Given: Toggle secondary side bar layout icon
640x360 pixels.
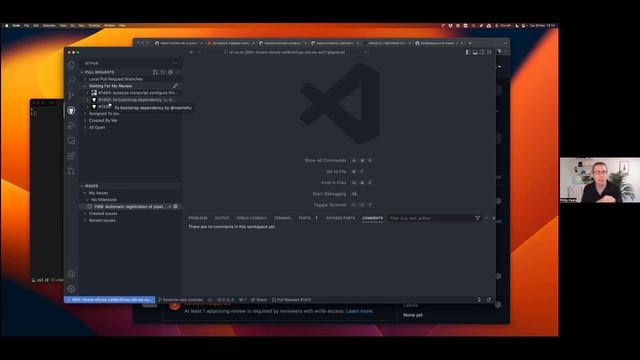Looking at the screenshot, I should click(x=482, y=52).
